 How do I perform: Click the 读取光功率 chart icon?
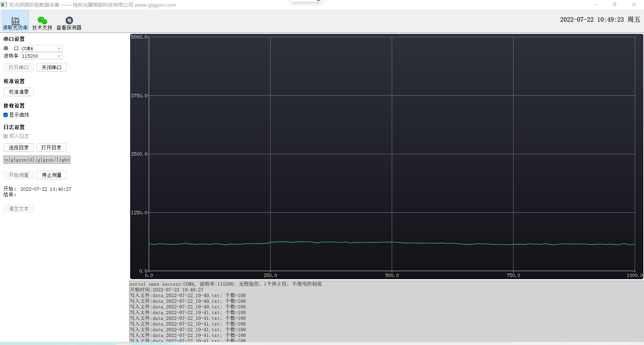tap(15, 21)
